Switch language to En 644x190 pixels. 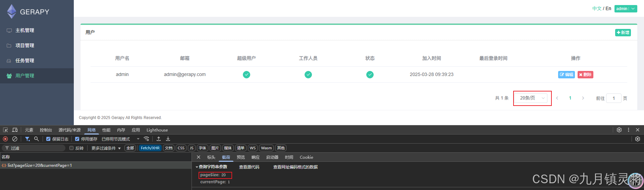pyautogui.click(x=608, y=8)
